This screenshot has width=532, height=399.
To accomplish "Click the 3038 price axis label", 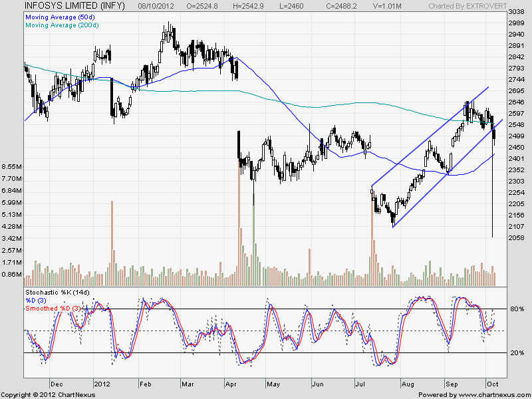I will pos(517,13).
